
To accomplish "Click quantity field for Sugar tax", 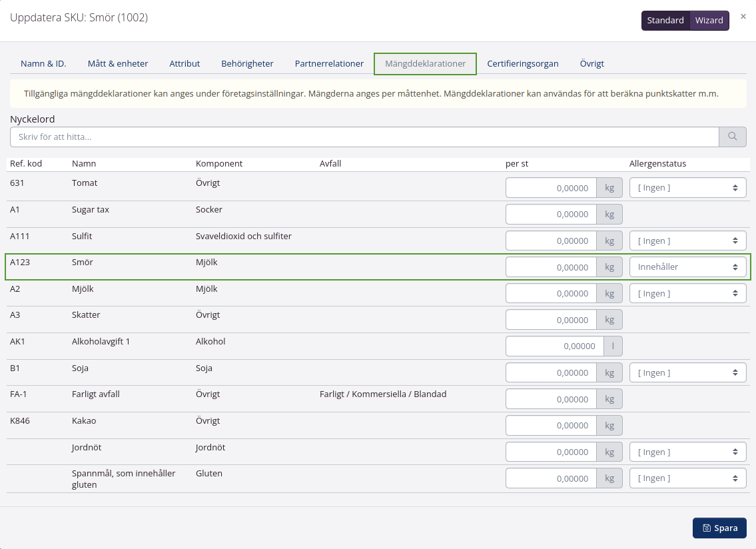I will pyautogui.click(x=551, y=215).
